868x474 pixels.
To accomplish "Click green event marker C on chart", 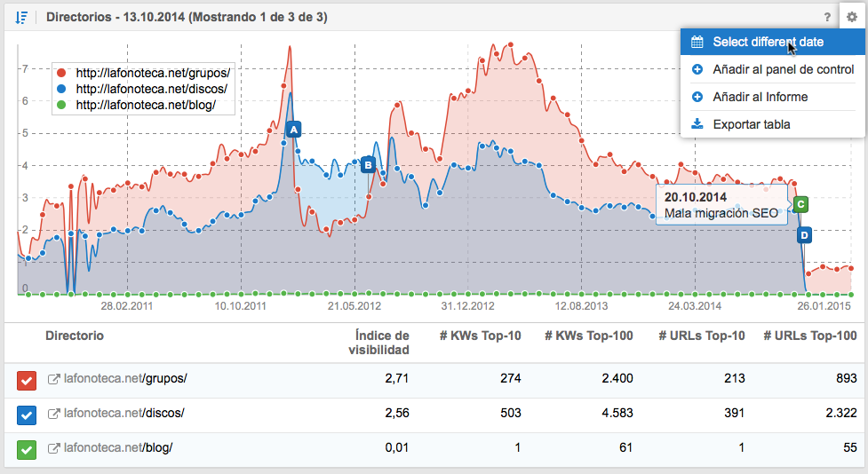I will pyautogui.click(x=800, y=204).
